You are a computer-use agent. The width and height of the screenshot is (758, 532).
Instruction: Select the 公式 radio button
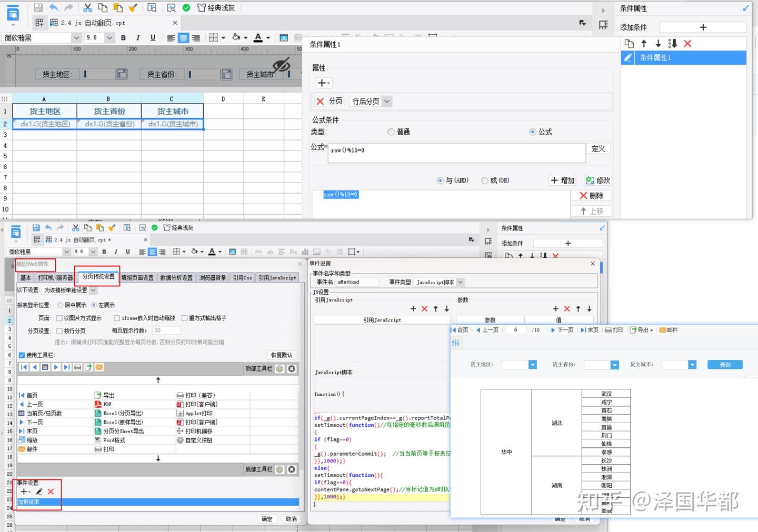tap(533, 132)
